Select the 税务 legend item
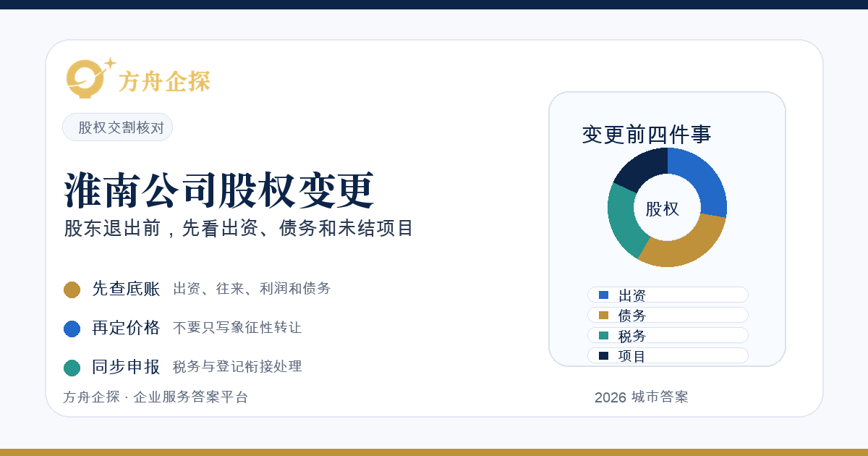This screenshot has width=868, height=456. pos(668,335)
